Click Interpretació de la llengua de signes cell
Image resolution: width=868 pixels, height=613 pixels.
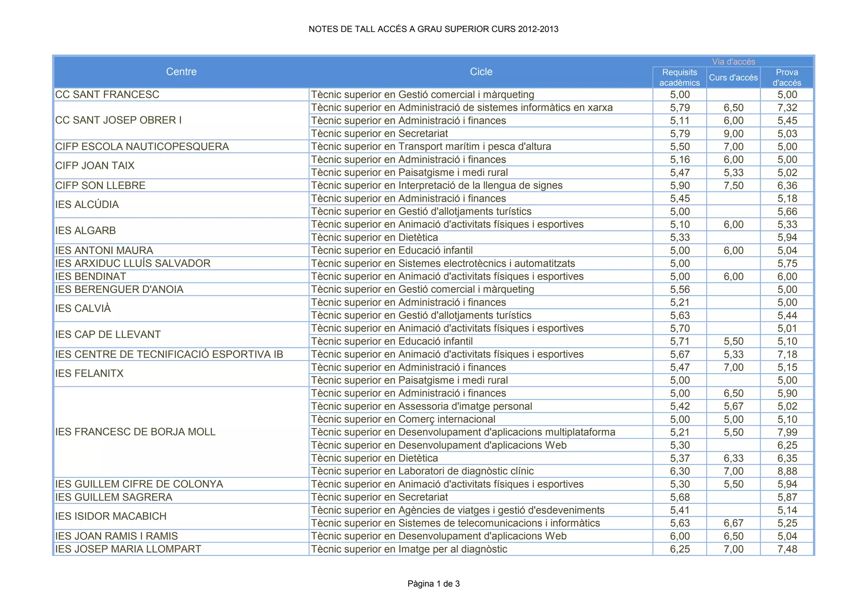(x=437, y=186)
